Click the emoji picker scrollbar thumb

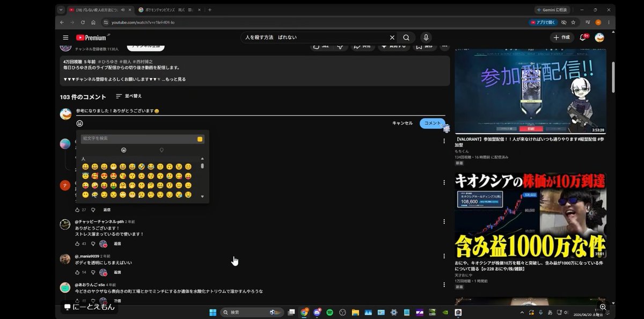click(x=202, y=165)
